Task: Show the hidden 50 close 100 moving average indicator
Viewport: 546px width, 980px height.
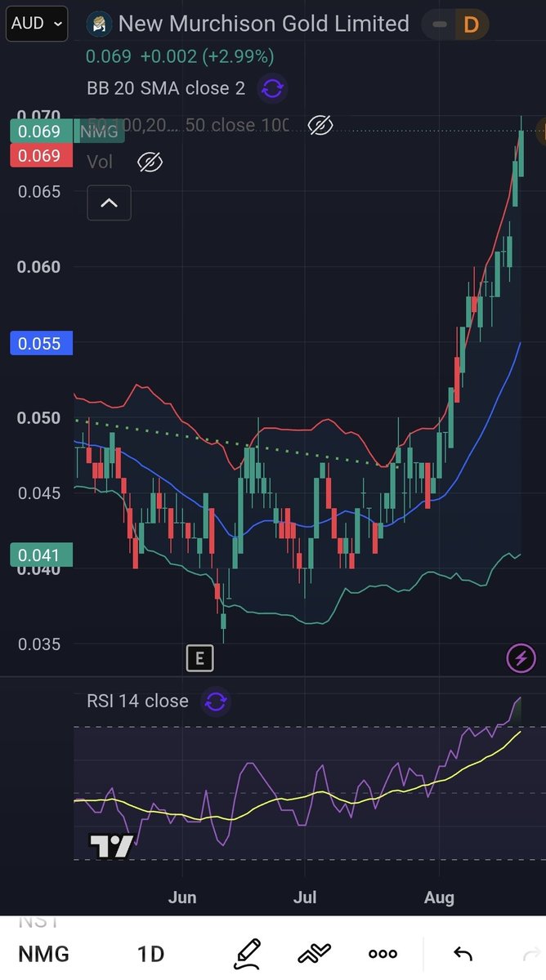Action: tap(320, 125)
